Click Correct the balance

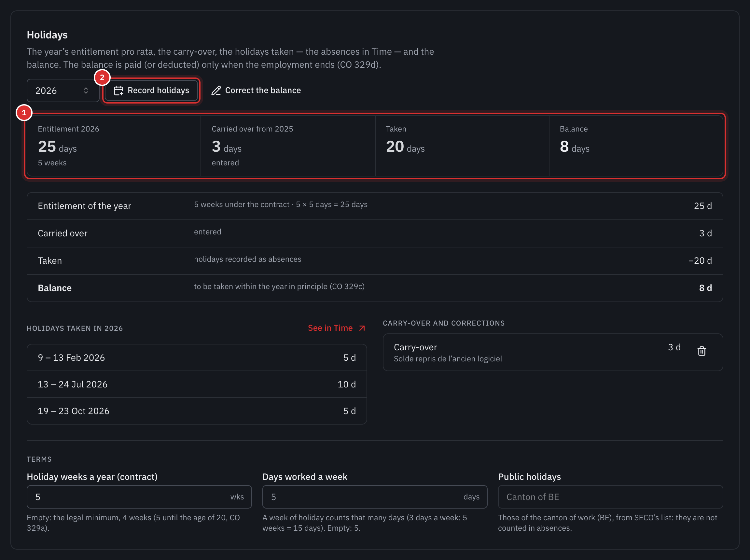click(256, 91)
